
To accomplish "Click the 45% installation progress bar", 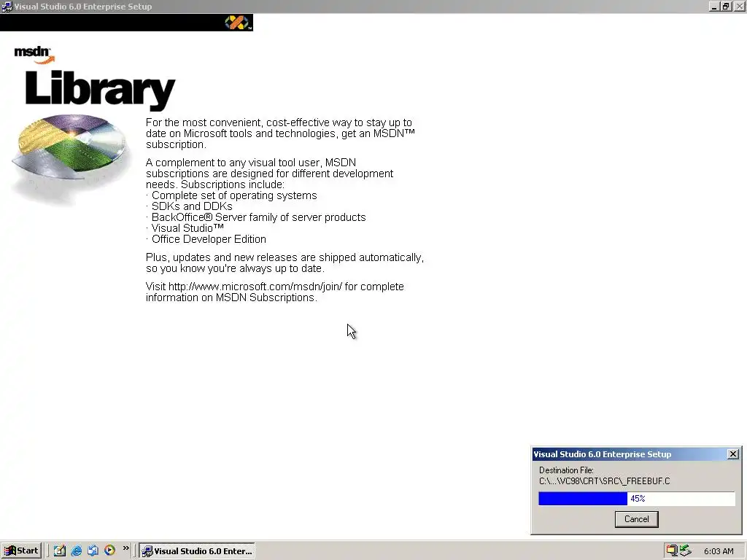I will click(636, 499).
